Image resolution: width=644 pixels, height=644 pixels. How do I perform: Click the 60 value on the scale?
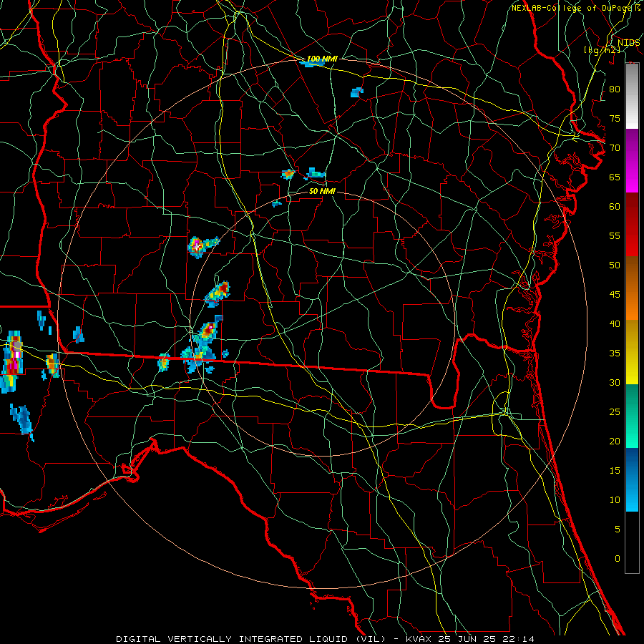[x=615, y=207]
